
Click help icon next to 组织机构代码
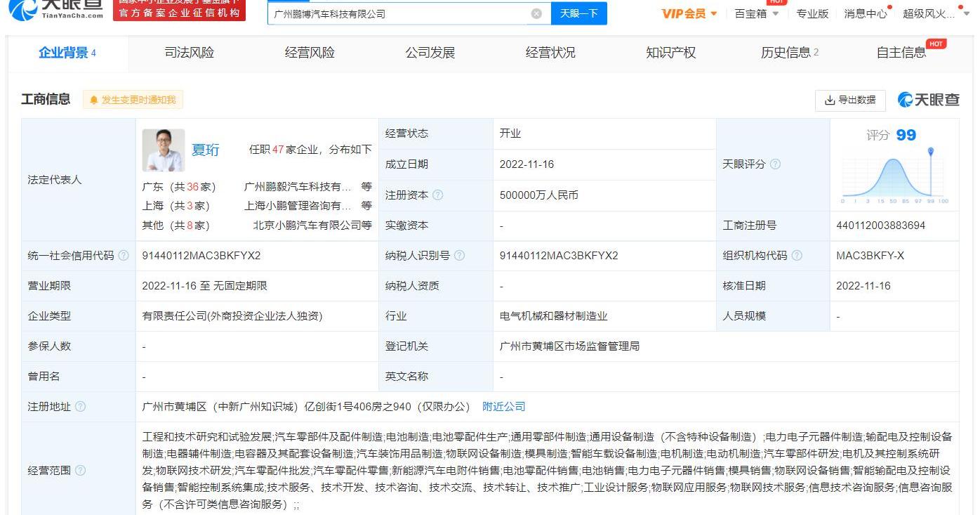coord(797,256)
